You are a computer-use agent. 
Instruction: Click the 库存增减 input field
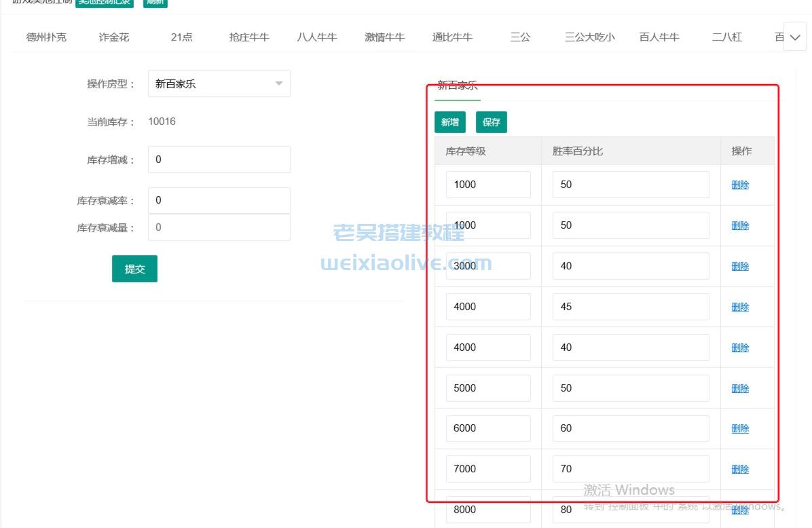click(219, 159)
